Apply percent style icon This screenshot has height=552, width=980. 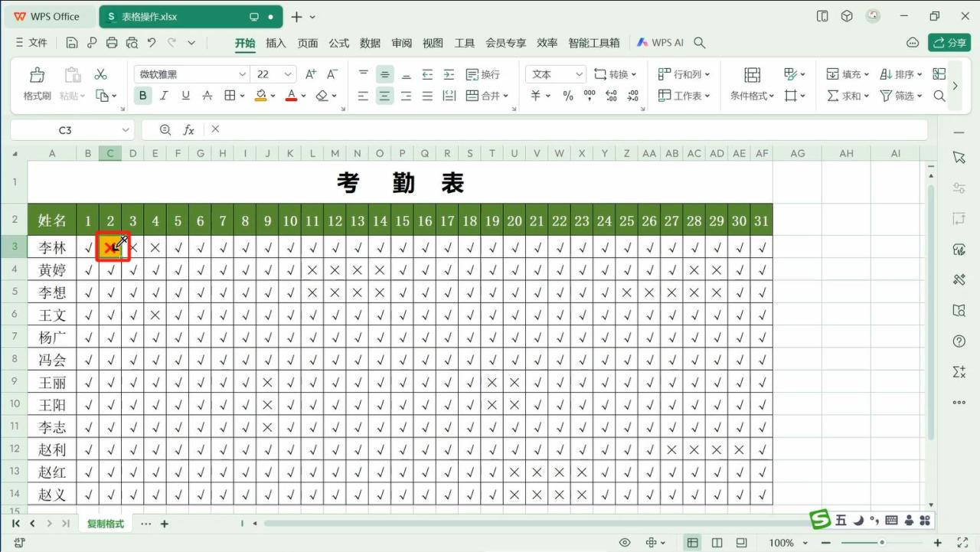point(568,96)
